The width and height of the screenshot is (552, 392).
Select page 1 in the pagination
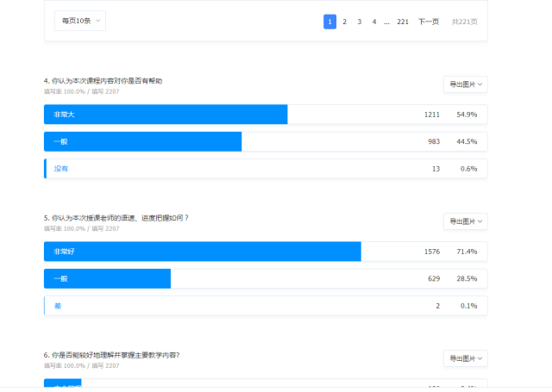point(329,22)
